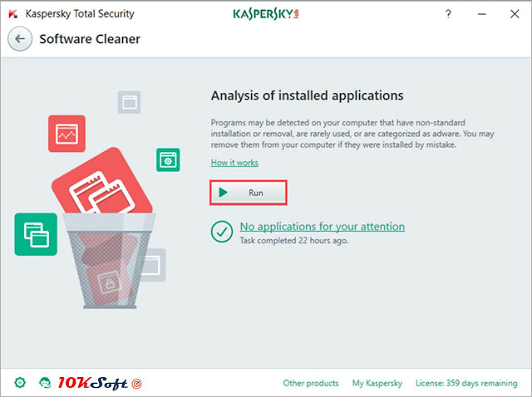Viewport: 532px width, 397px height.
Task: Click 'Analysis of installed applications' title
Action: click(x=307, y=96)
